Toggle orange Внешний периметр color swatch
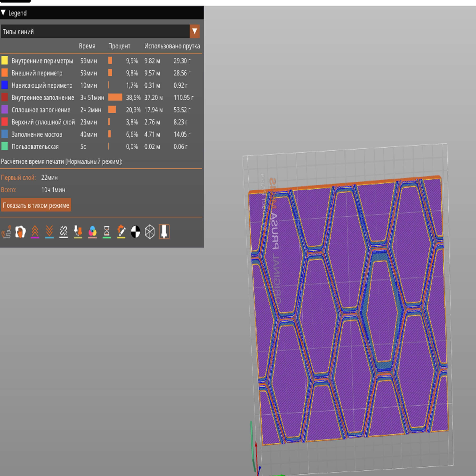Screen dimensions: 476x476 [5, 73]
